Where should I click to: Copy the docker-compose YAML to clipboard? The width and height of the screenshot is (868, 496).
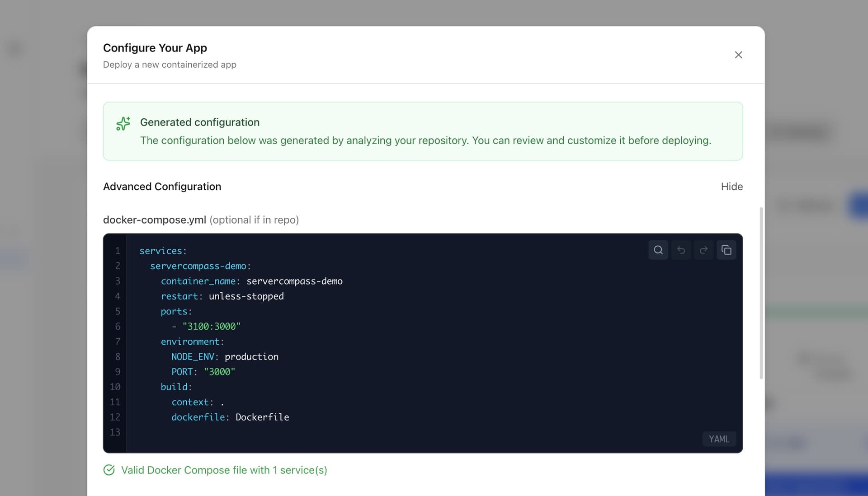click(726, 250)
